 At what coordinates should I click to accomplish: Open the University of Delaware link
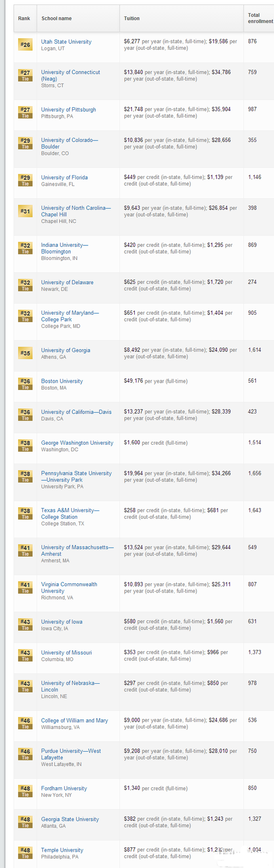tap(67, 282)
